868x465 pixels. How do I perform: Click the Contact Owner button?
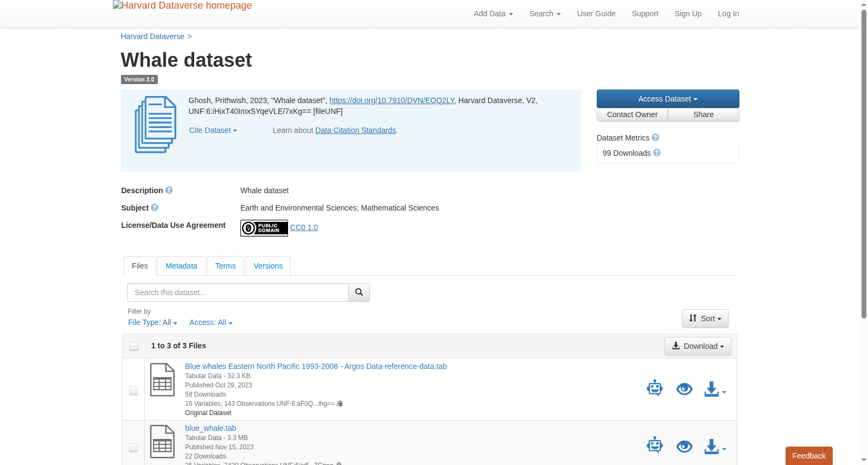pyautogui.click(x=632, y=114)
